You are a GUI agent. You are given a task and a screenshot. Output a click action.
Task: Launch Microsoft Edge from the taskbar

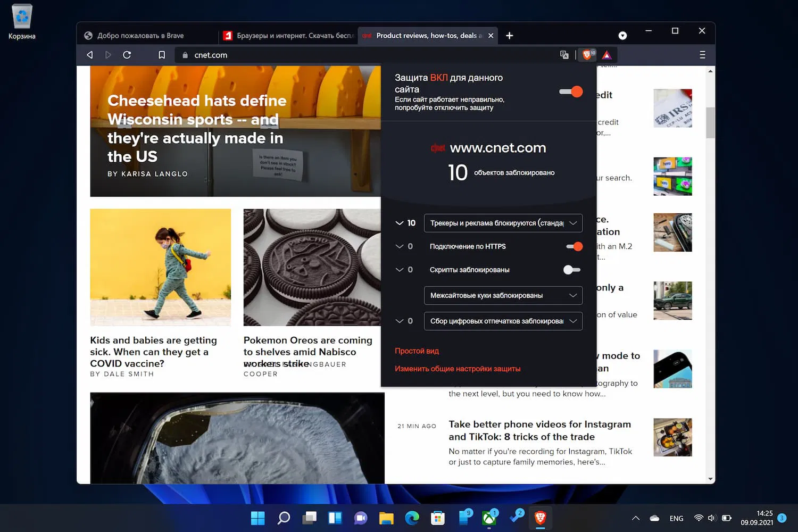[412, 518]
